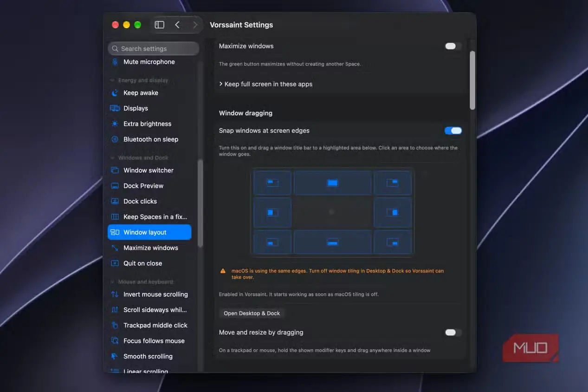The image size is (588, 392).
Task: Collapse the Mouse and keyboard sidebar section
Action: [112, 282]
